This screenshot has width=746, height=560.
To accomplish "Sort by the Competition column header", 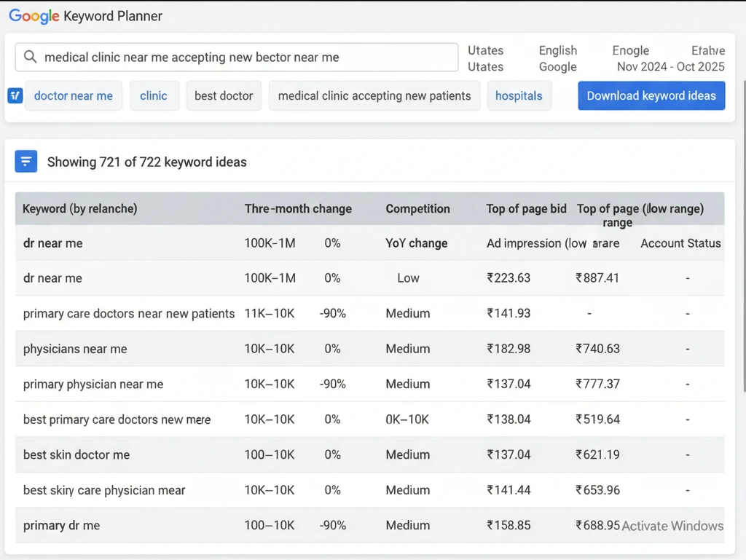I will (x=418, y=208).
